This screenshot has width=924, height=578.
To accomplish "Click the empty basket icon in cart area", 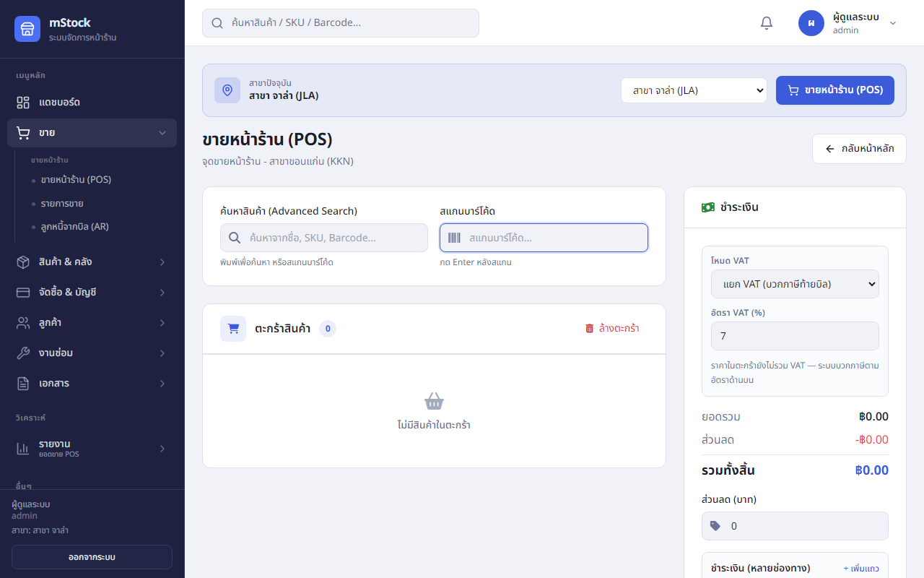I will pos(434,401).
